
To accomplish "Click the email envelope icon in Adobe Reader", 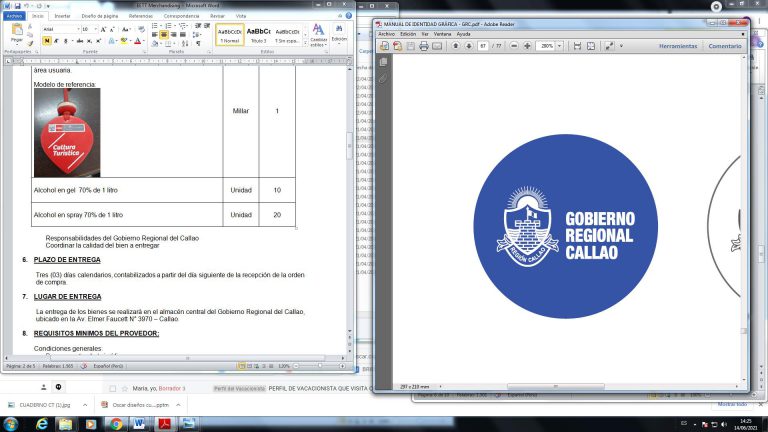I will (437, 46).
